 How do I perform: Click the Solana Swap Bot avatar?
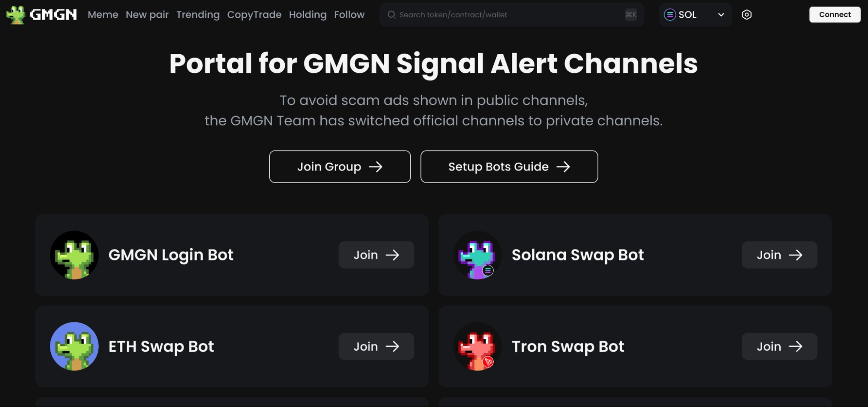pyautogui.click(x=477, y=255)
